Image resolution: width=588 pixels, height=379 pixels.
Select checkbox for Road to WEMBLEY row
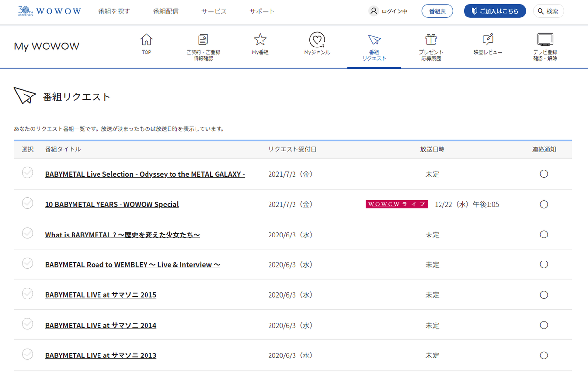click(27, 263)
